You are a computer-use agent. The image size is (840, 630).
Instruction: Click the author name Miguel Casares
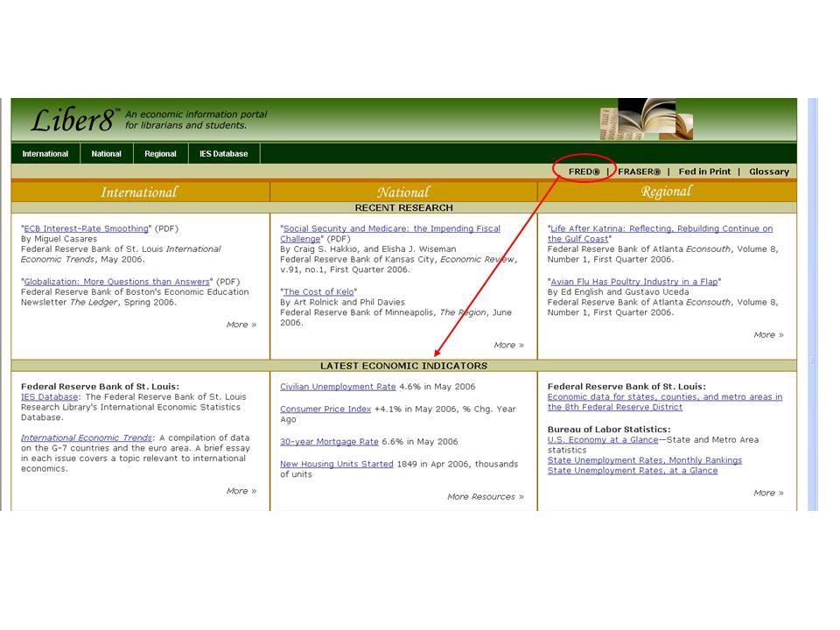coord(66,239)
